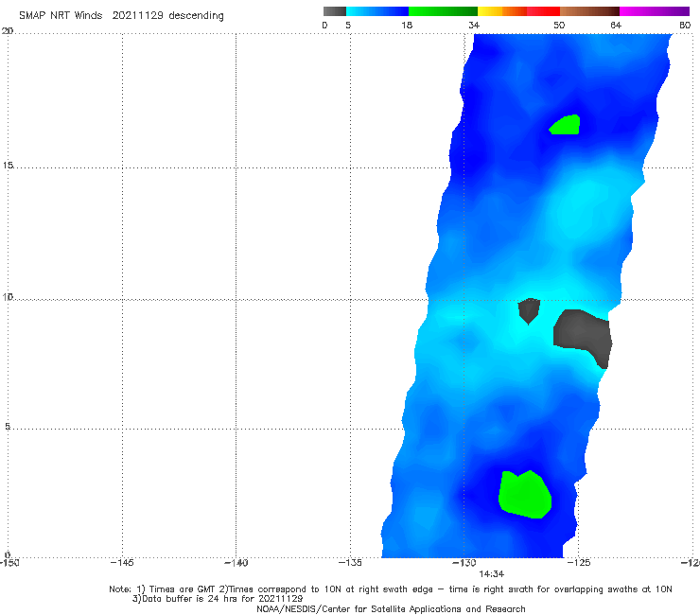Click the color bar label '50'
Screen dimensions: 700x615
point(559,25)
